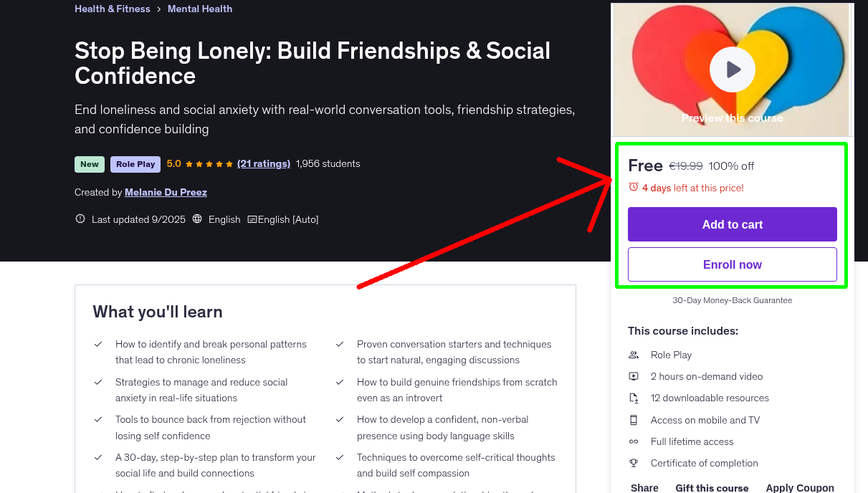
Task: Click the on-demand video icon
Action: point(634,375)
